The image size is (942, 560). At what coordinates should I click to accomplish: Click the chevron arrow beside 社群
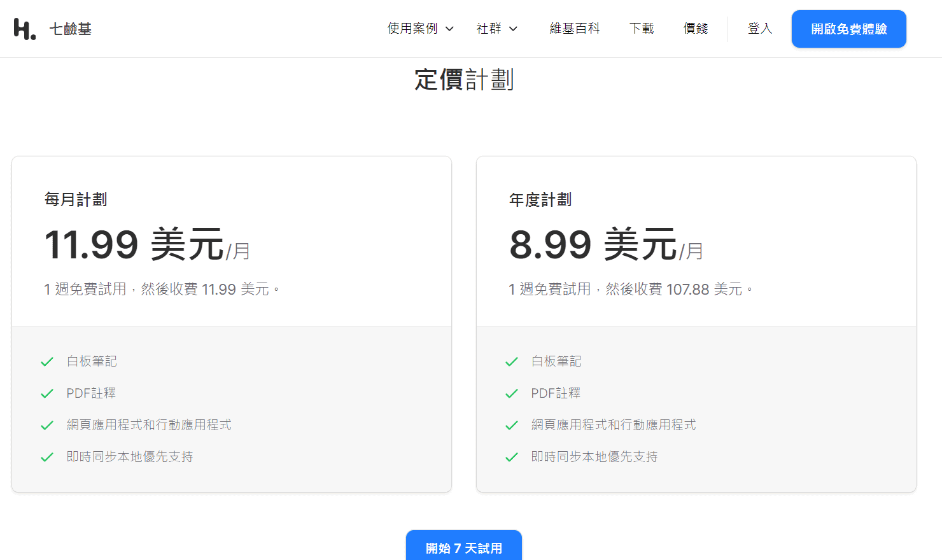(514, 29)
